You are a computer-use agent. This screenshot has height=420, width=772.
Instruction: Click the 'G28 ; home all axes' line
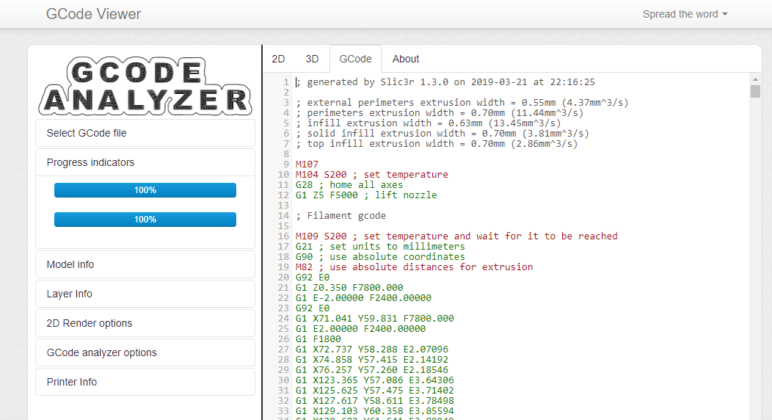pos(349,185)
